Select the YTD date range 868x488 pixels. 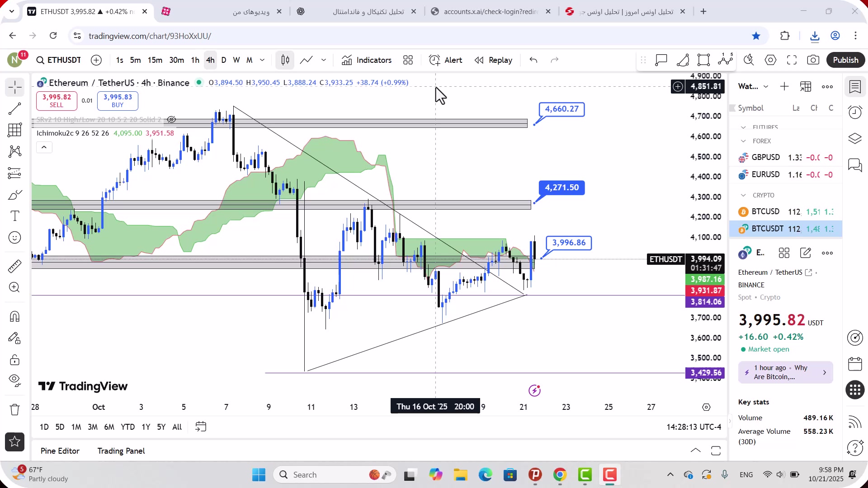(127, 427)
